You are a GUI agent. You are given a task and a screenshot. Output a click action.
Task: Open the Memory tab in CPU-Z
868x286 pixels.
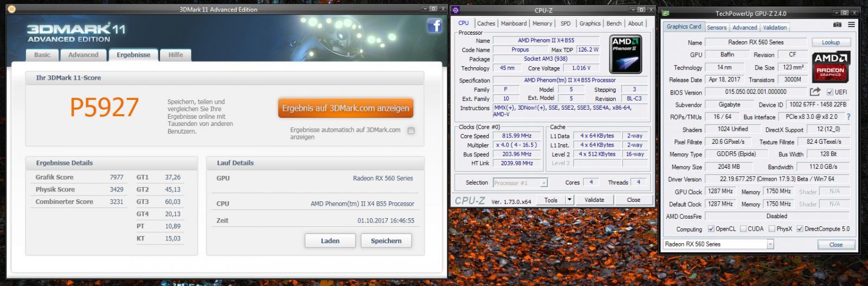coord(542,23)
